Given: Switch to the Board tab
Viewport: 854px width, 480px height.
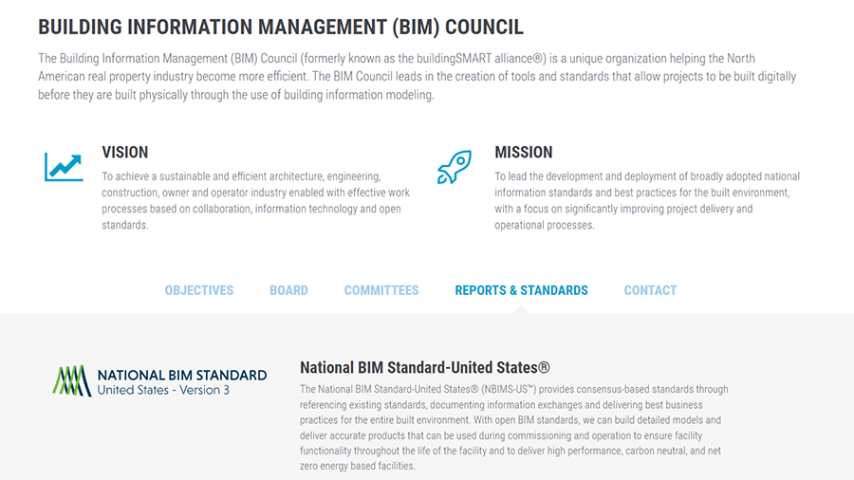Looking at the screenshot, I should (x=289, y=290).
